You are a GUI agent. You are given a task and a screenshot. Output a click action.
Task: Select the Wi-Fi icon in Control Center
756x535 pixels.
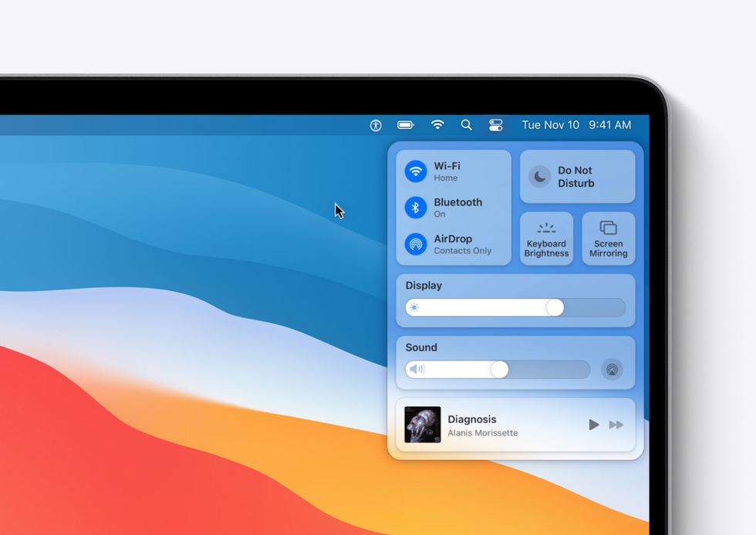point(416,171)
